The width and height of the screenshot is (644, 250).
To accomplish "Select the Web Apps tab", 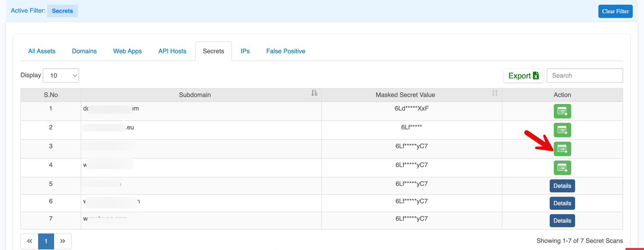I will pos(127,51).
